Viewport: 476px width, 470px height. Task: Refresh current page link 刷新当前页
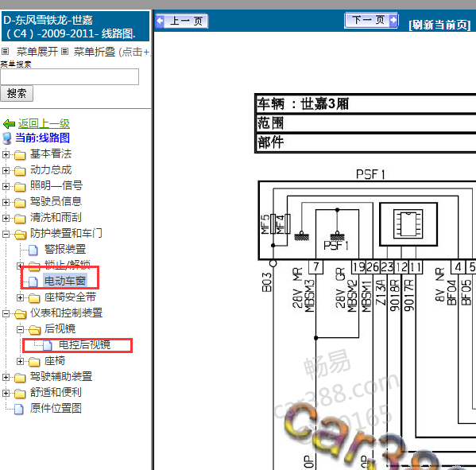440,25
